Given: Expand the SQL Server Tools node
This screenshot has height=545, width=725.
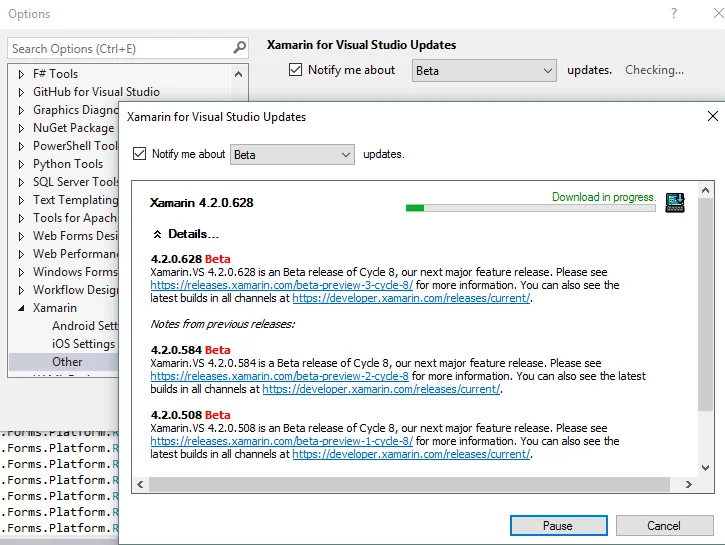Looking at the screenshot, I should [21, 182].
